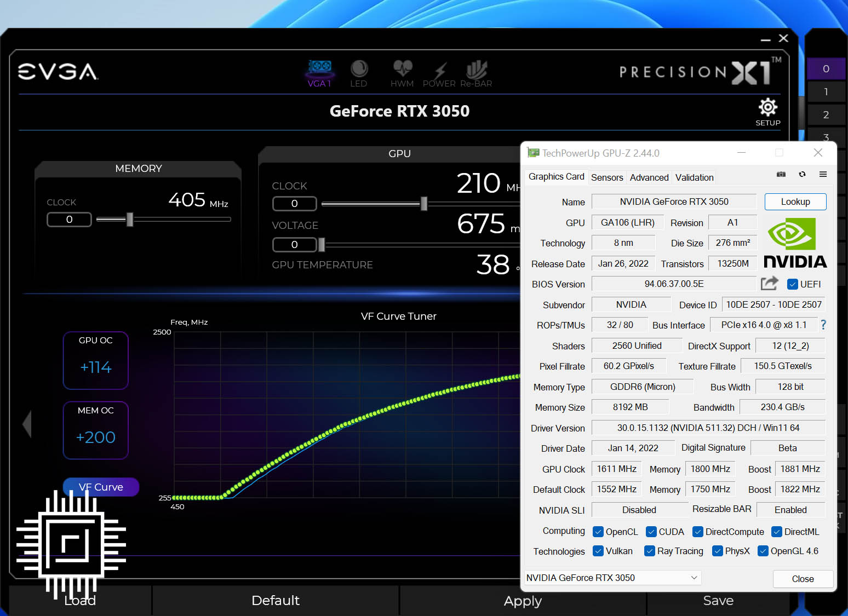The image size is (848, 616).
Task: Click the memory clock slider handle
Action: point(130,219)
